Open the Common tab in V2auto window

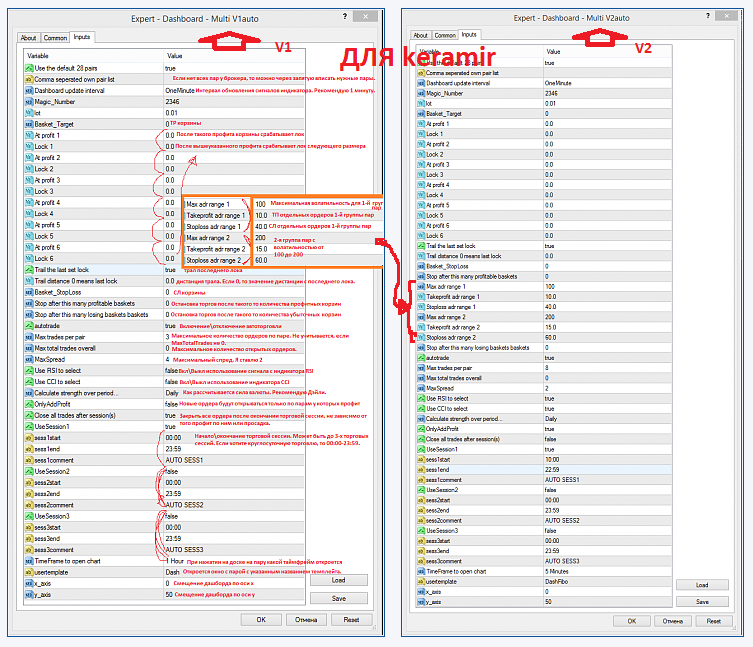445,36
